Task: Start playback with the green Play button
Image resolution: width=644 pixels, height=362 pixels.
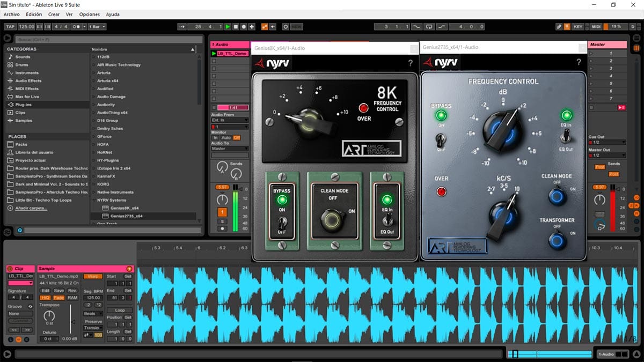Action: 228,26
